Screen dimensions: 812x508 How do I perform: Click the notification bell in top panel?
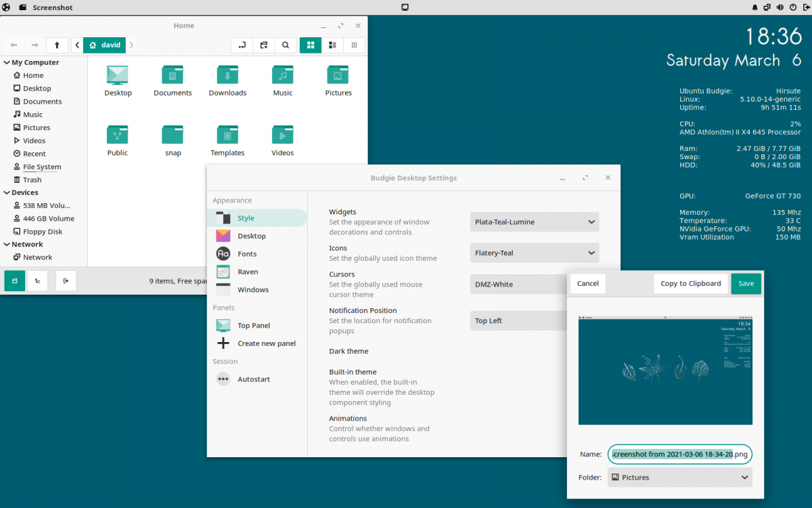tap(754, 7)
